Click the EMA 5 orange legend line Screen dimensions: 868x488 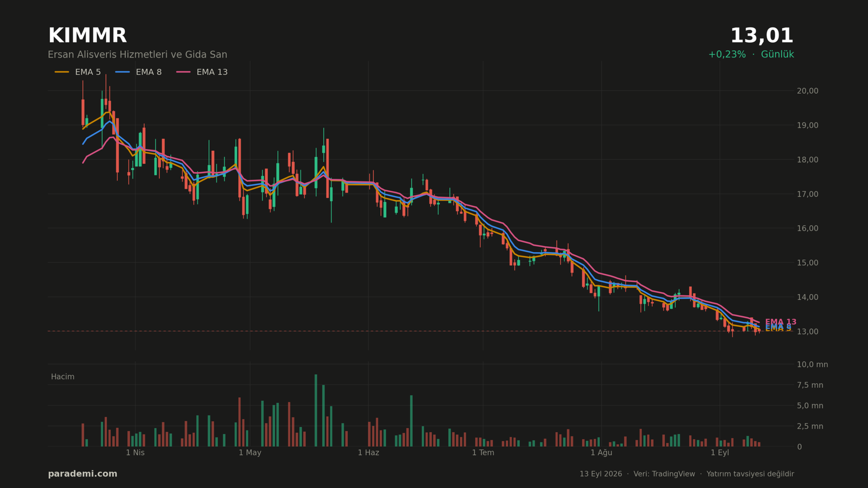click(x=62, y=72)
